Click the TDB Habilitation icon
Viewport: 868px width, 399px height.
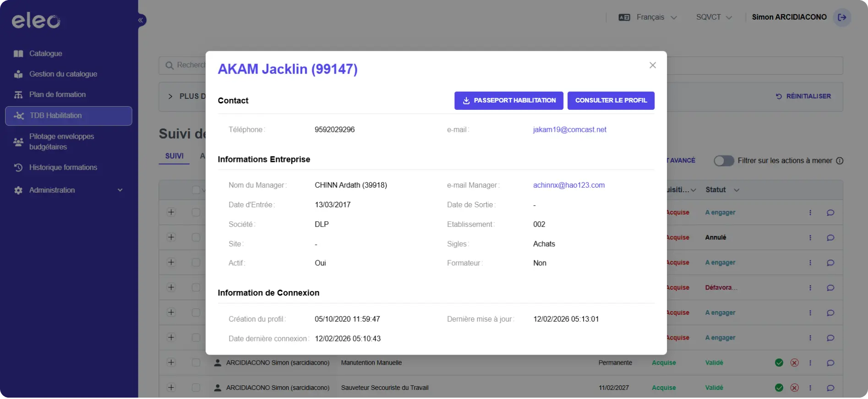(19, 116)
